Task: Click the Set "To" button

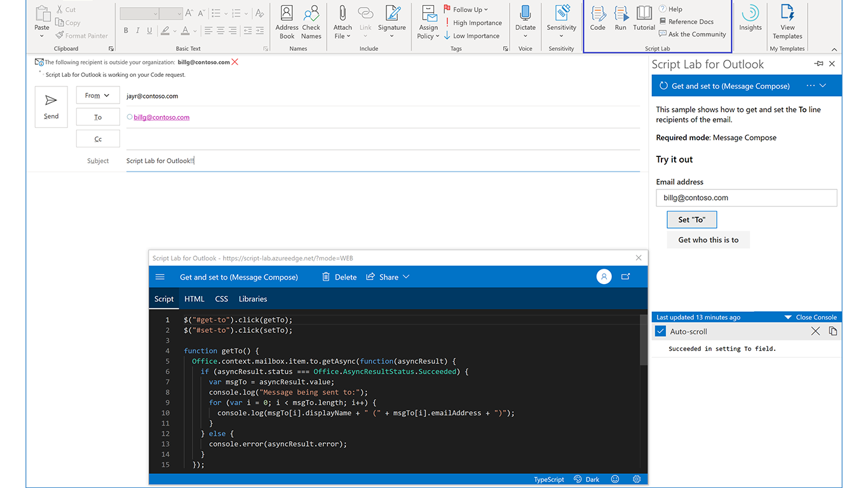Action: click(x=691, y=219)
